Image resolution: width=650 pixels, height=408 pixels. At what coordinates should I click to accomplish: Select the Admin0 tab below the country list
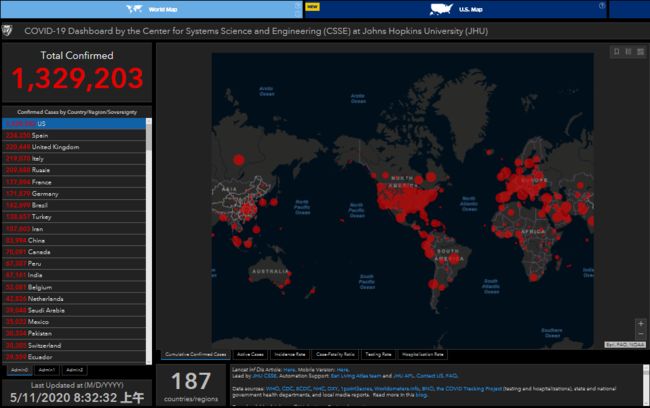coord(19,370)
